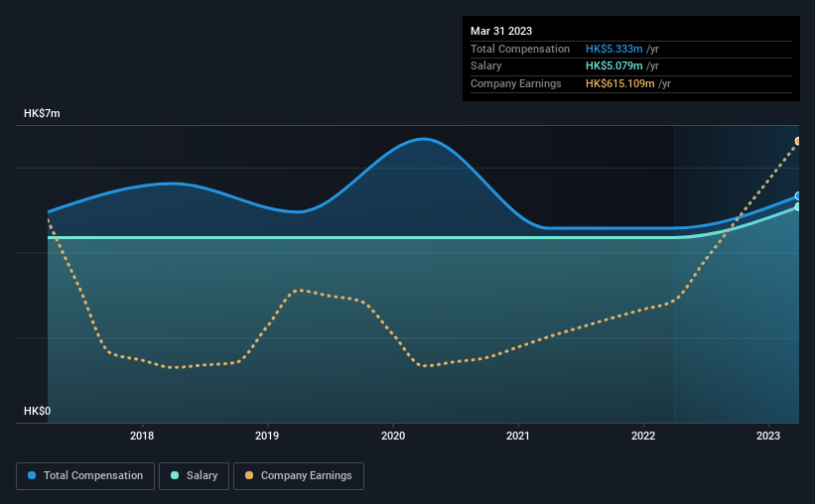Select the 2020 x-axis label

point(393,436)
